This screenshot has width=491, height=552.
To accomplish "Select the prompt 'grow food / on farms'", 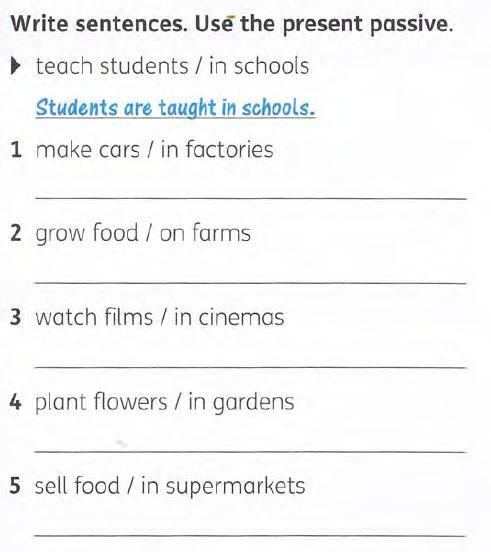I will [143, 234].
